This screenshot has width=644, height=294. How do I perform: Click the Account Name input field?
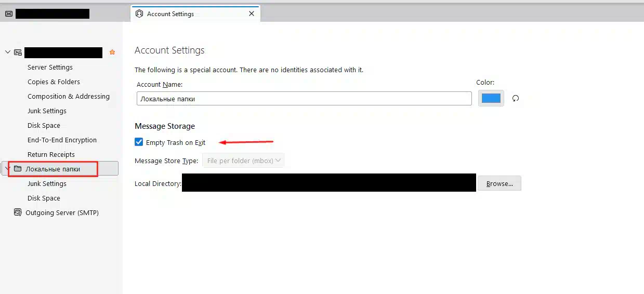click(304, 99)
